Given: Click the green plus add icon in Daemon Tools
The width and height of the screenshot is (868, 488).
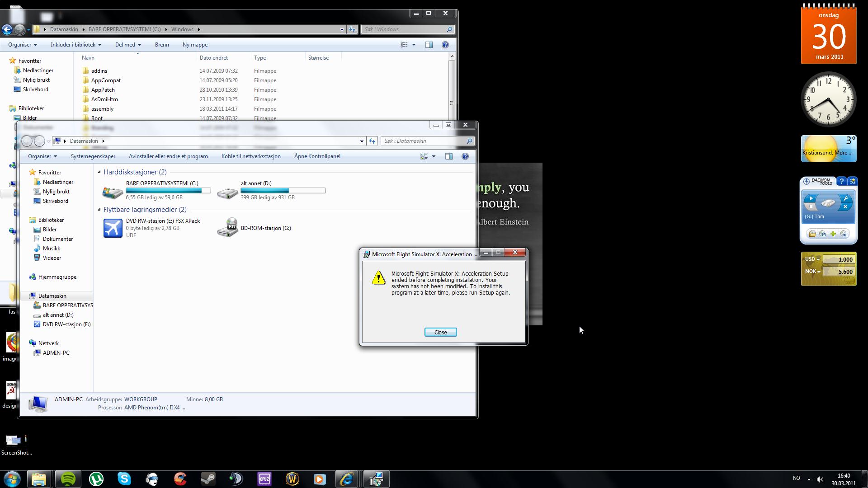Looking at the screenshot, I should tap(833, 234).
